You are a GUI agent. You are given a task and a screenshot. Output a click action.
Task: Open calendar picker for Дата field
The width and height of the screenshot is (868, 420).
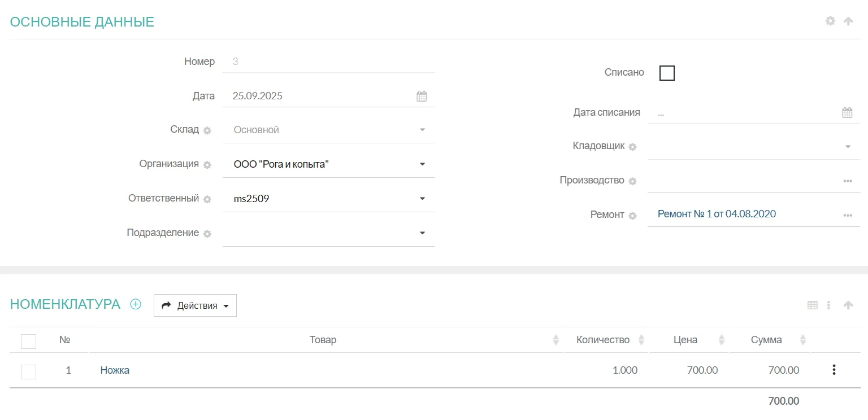point(422,96)
